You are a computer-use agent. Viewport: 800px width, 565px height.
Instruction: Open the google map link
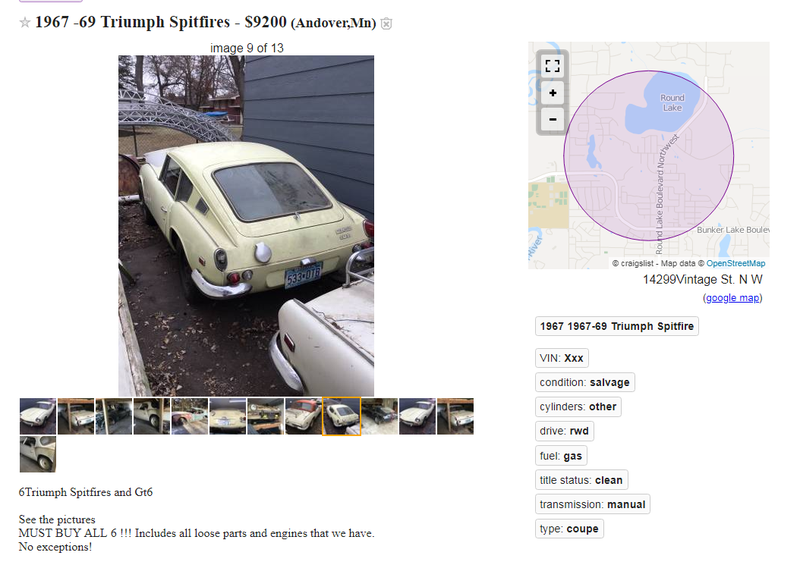(x=732, y=298)
